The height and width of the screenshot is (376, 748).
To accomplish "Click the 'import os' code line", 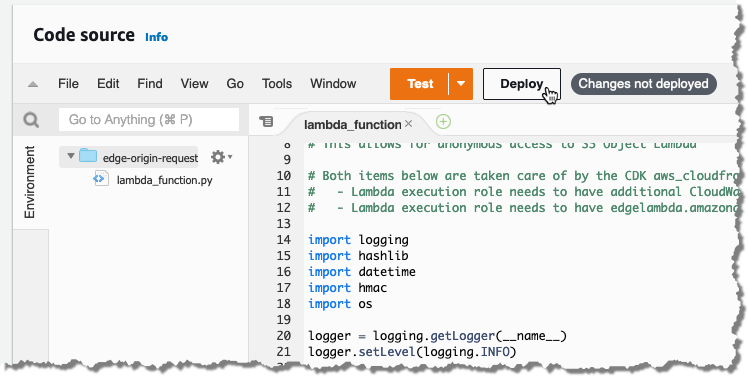I will pos(340,303).
